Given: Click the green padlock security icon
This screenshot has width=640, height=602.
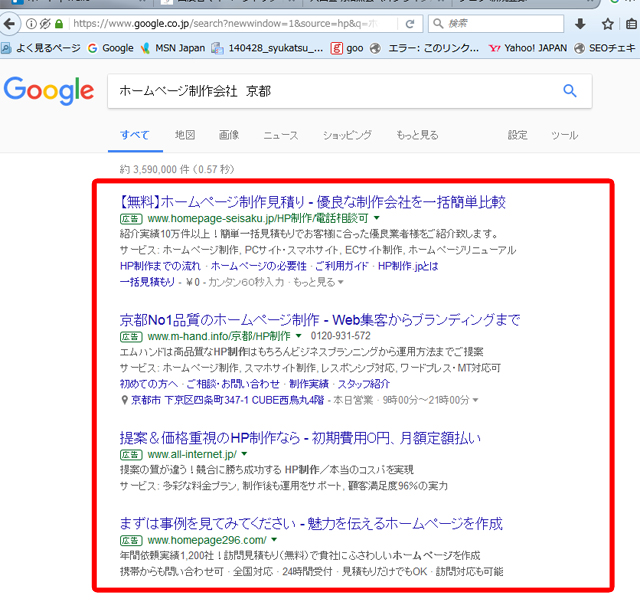Looking at the screenshot, I should tap(59, 24).
